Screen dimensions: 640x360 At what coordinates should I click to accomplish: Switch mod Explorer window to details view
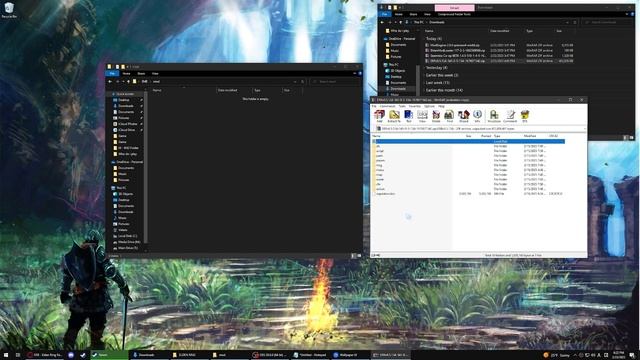pos(353,256)
